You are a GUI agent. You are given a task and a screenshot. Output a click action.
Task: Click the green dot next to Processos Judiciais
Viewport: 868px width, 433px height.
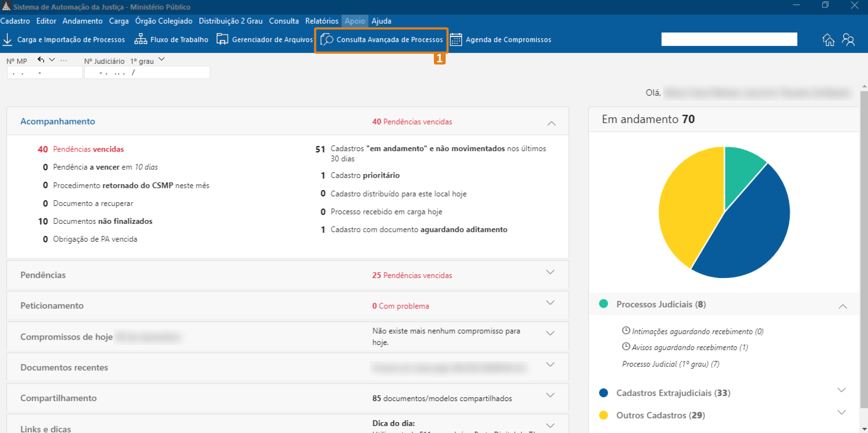(x=603, y=304)
